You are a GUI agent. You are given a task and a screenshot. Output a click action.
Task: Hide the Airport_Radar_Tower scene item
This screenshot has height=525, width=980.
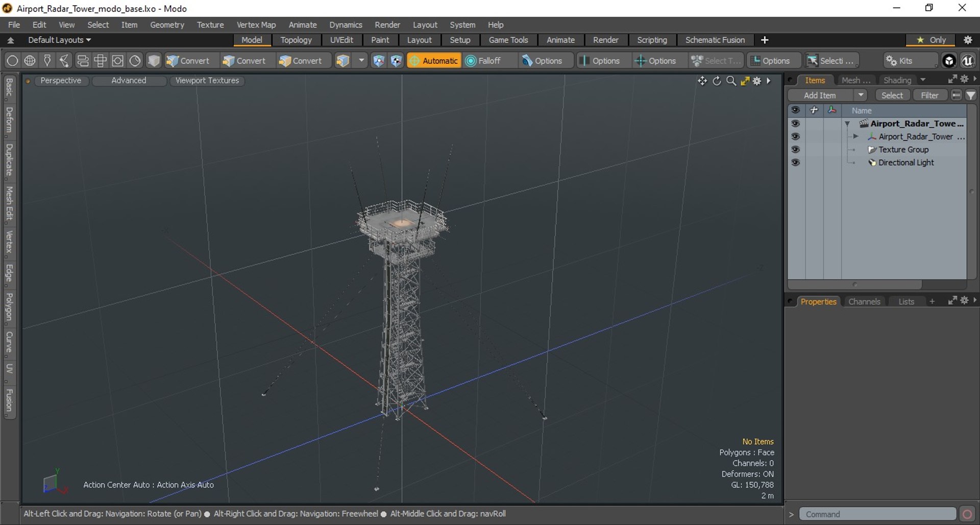coord(795,124)
